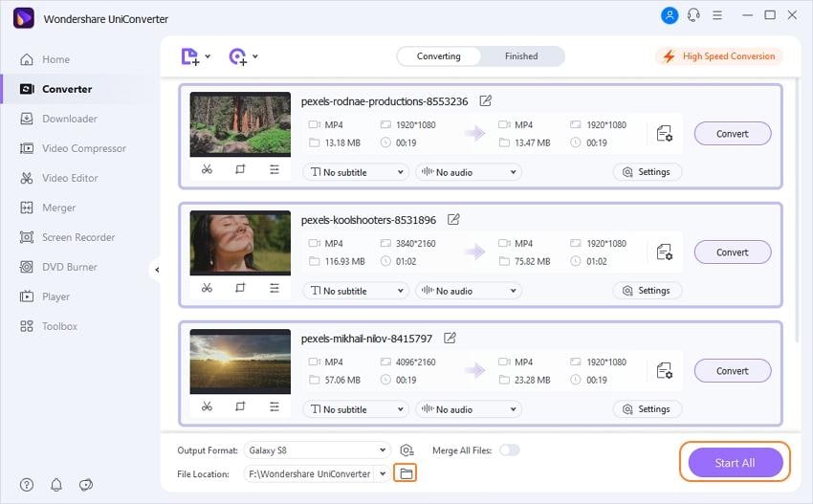Select the forest video thumbnail
This screenshot has width=813, height=504.
pyautogui.click(x=240, y=124)
